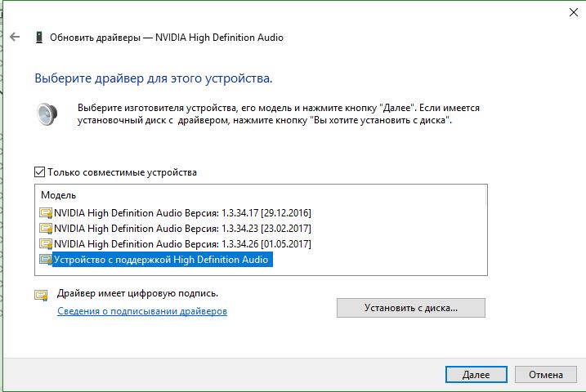Uncheck Только совместимые устройства checkbox
This screenshot has height=392, width=586.
[x=40, y=172]
